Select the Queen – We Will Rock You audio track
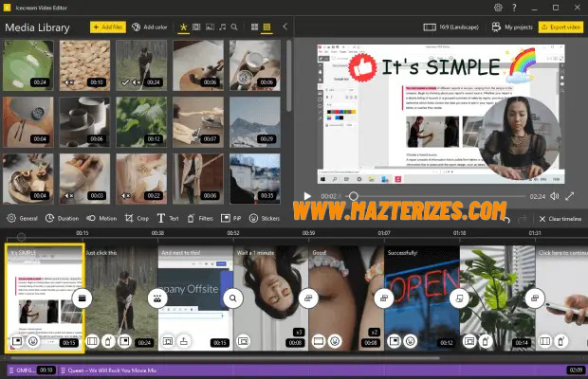Screen dimensions: 588x379 (322, 370)
